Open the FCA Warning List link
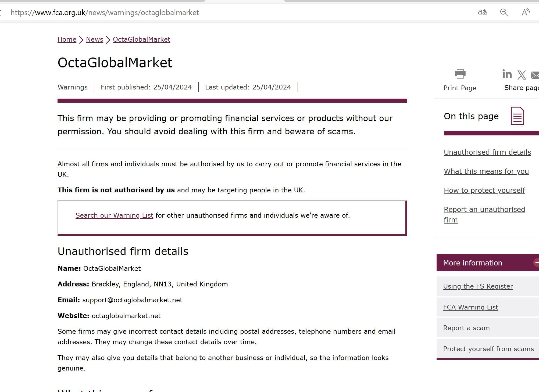539x392 pixels. pyautogui.click(x=470, y=307)
